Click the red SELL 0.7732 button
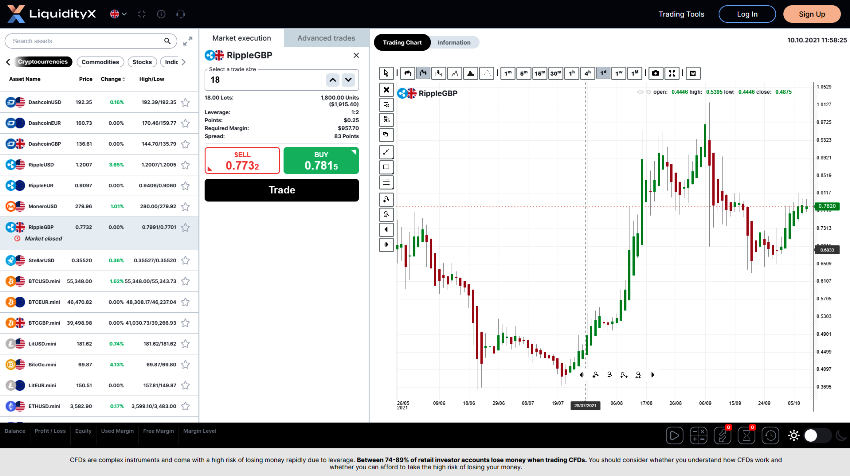This screenshot has height=476, width=850. click(x=242, y=160)
